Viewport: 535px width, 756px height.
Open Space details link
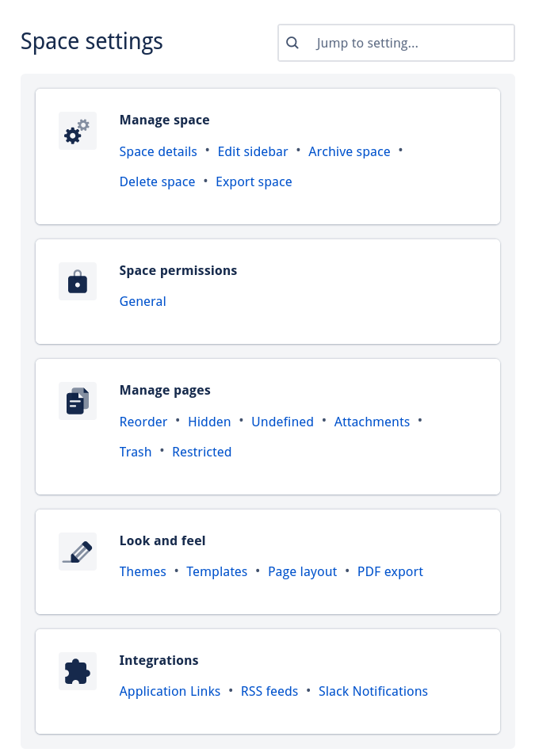tap(159, 151)
